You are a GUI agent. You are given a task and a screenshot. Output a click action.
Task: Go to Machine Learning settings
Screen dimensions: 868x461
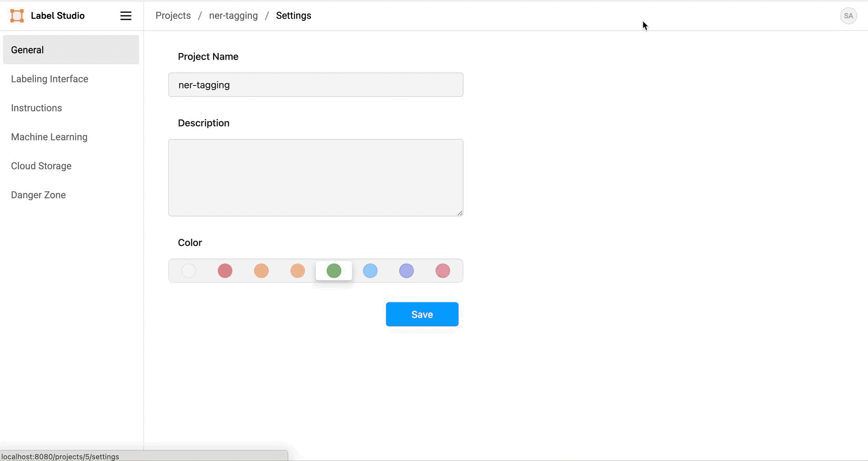coord(49,137)
